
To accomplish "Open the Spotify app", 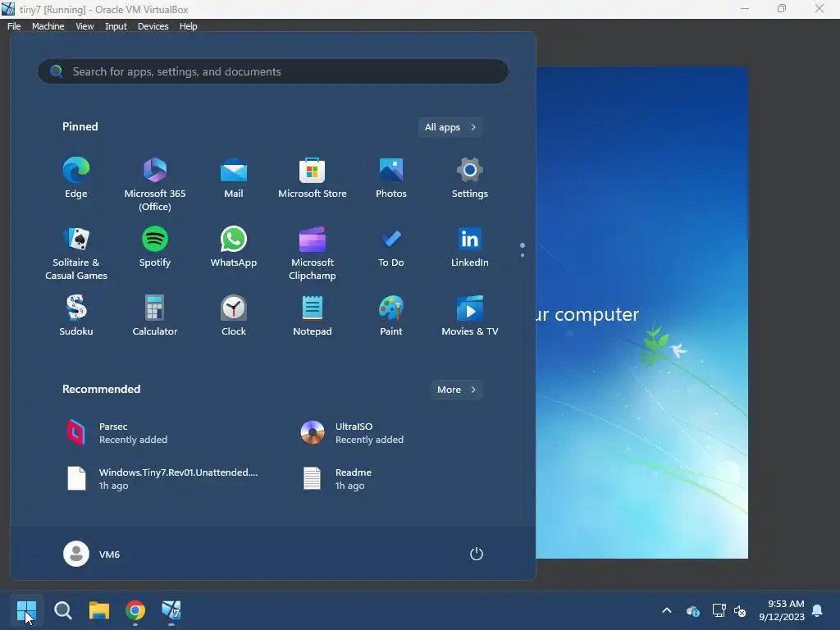I will point(155,248).
